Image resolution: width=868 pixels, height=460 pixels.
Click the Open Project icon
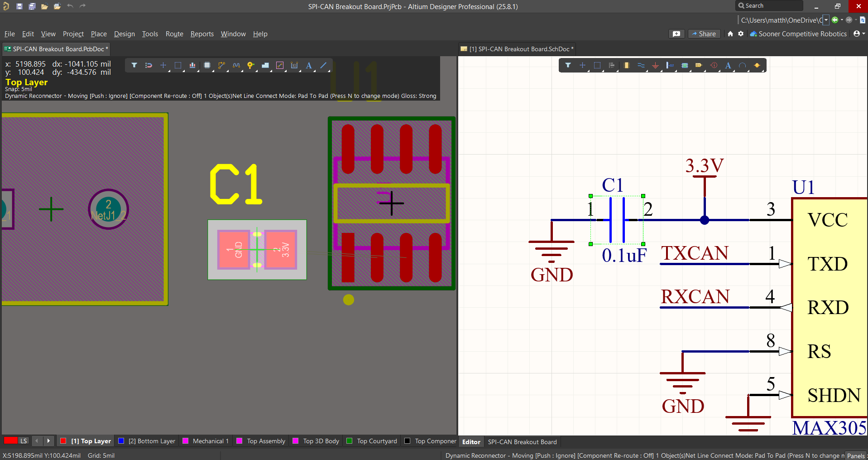[x=57, y=6]
